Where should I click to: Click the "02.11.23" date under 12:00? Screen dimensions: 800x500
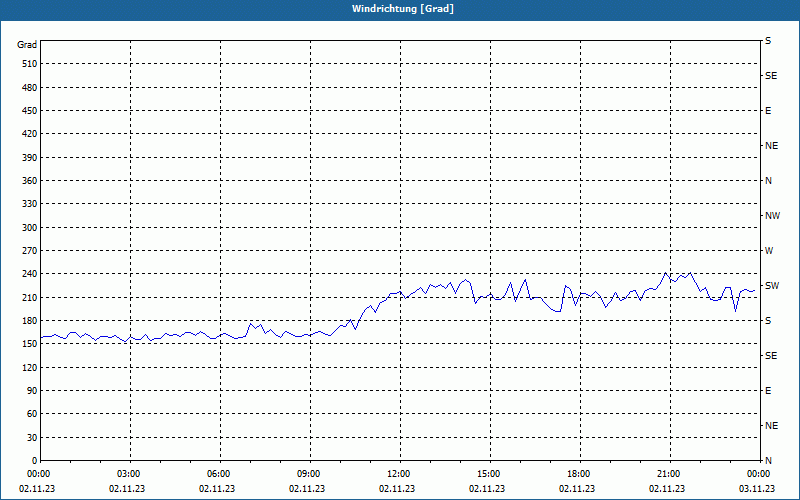tap(397, 489)
